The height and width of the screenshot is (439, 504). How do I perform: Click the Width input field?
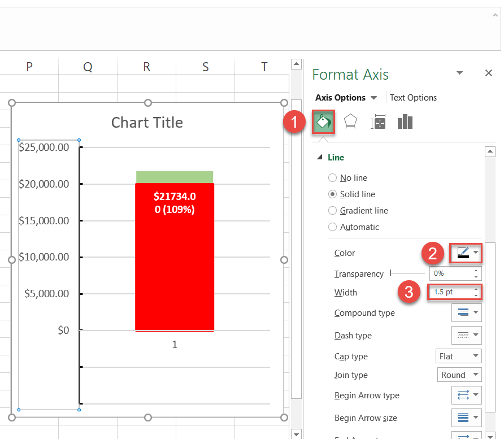pyautogui.click(x=450, y=292)
